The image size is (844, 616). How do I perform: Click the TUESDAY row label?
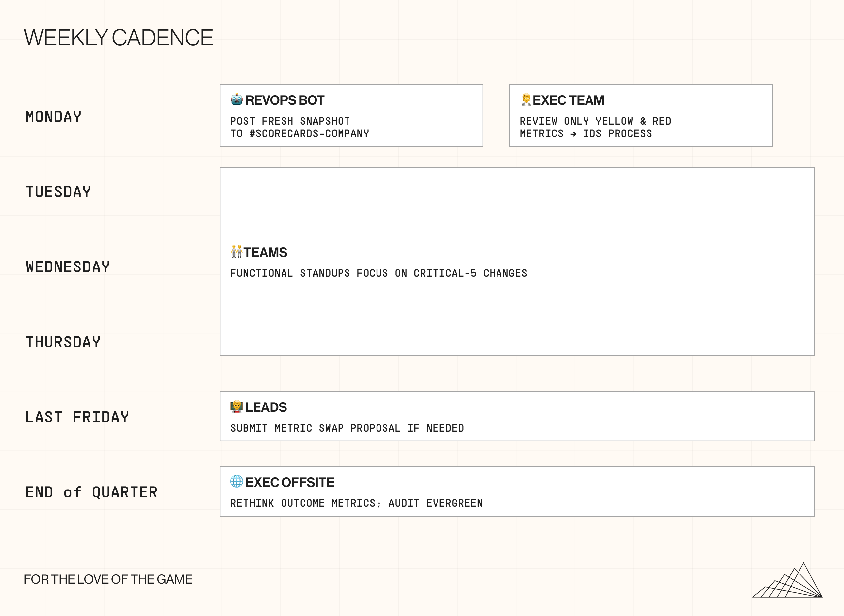tap(59, 192)
